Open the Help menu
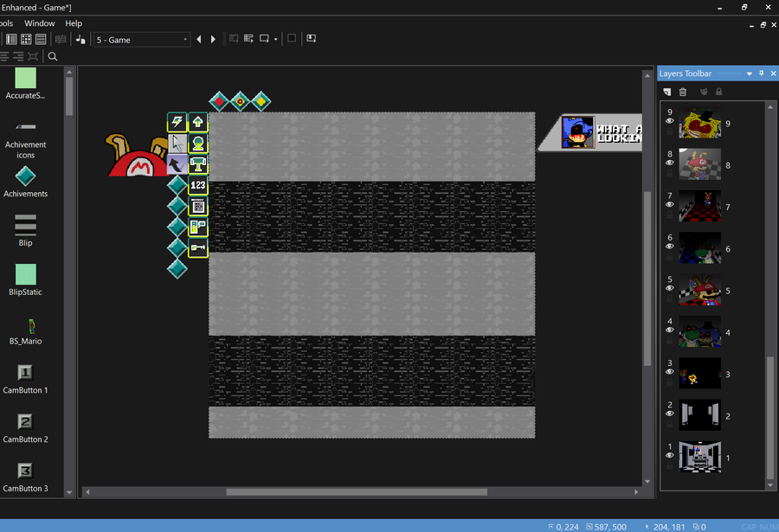Screen dimensions: 779x532 (x=74, y=23)
